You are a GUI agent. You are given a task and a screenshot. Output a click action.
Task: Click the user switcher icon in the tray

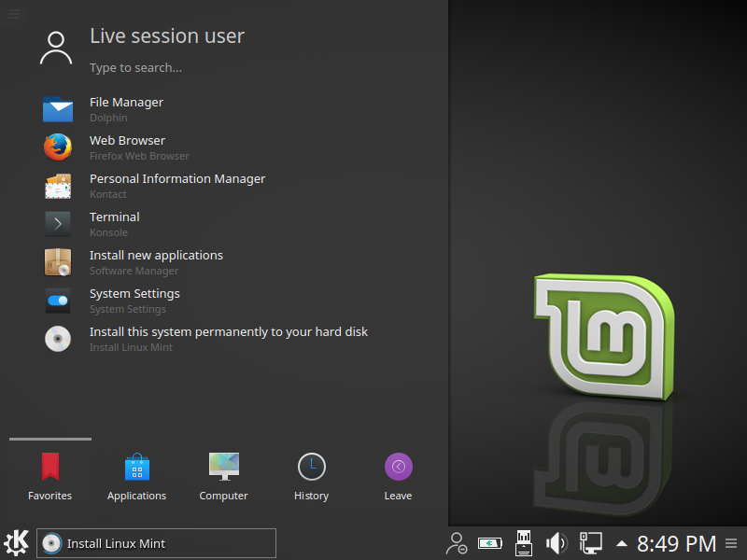pyautogui.click(x=456, y=543)
